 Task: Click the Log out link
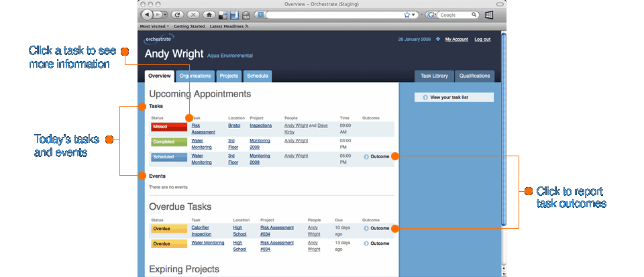(x=482, y=40)
